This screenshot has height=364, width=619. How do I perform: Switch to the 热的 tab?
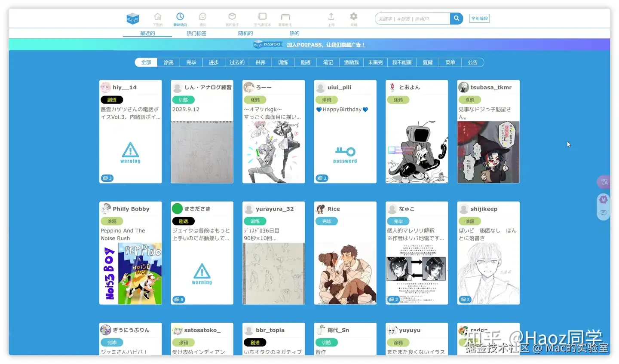294,33
